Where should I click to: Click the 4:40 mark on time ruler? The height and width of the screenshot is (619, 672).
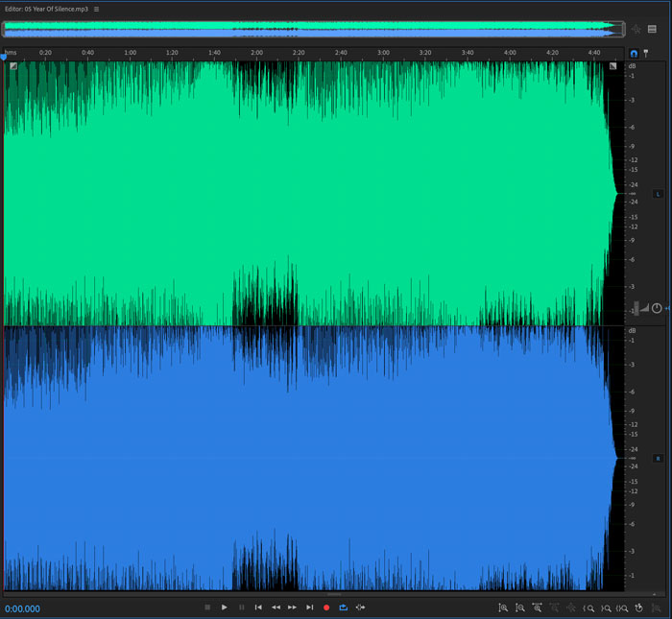click(594, 53)
